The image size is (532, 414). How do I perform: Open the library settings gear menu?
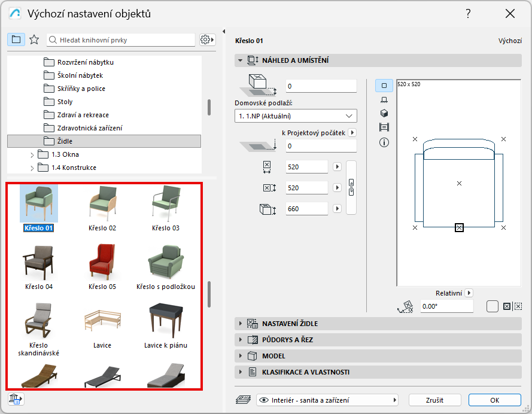click(x=207, y=39)
